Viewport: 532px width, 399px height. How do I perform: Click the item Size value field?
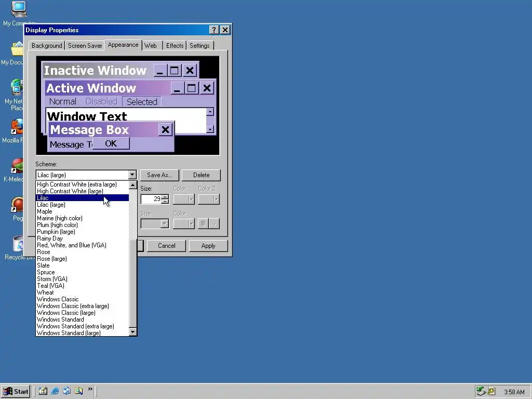coord(151,199)
